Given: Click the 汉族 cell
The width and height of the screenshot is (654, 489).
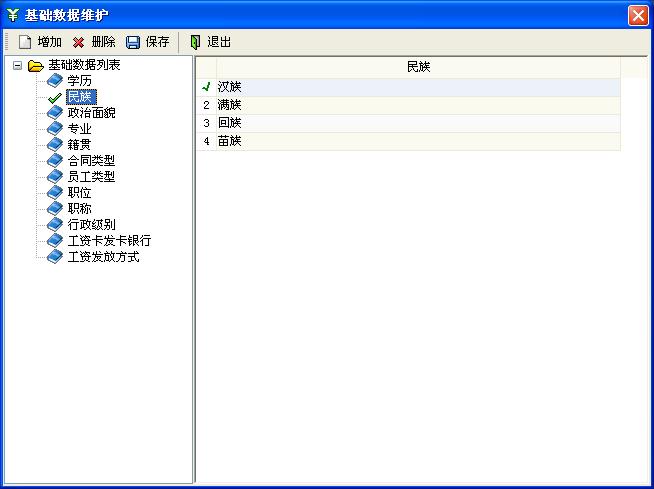Looking at the screenshot, I should 418,87.
